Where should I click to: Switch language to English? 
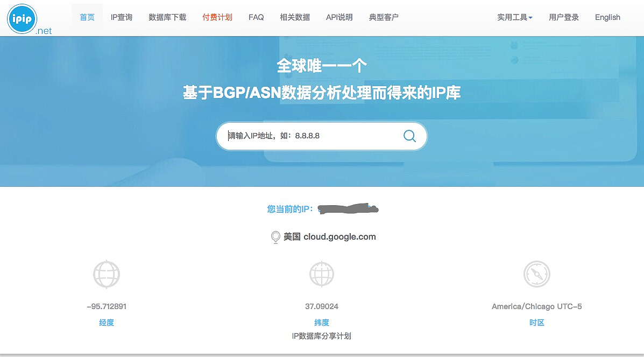607,17
